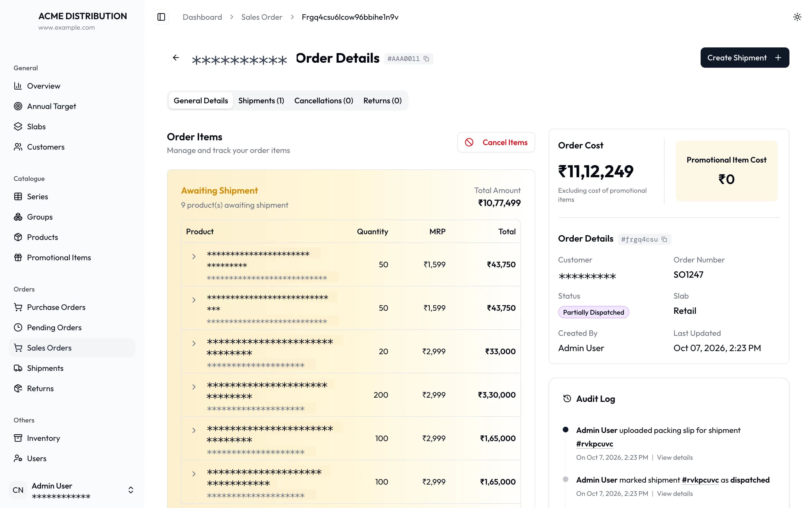Image resolution: width=812 pixels, height=508 pixels.
Task: Click Dashboard in the breadcrumb
Action: tap(202, 17)
